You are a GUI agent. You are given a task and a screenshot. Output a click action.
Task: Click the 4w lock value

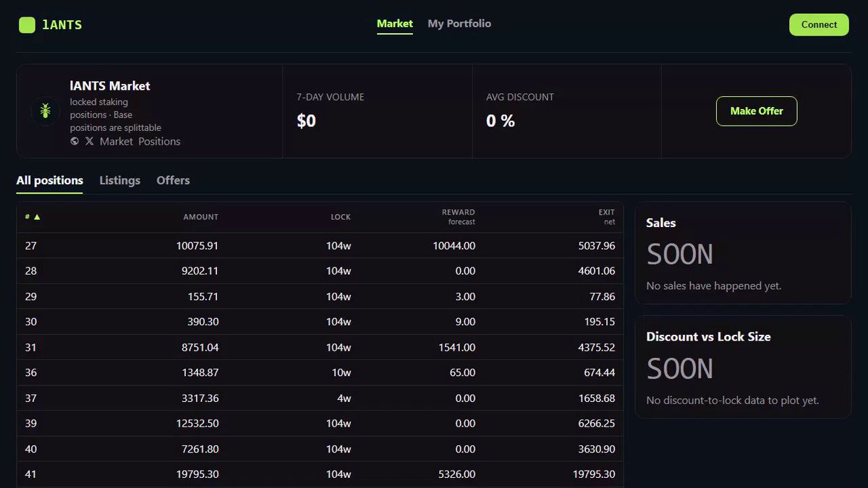click(x=344, y=398)
